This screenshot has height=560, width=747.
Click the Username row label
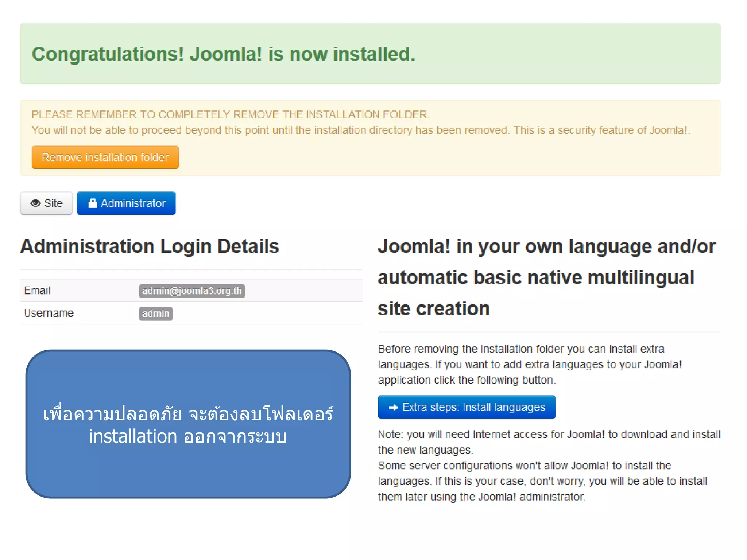click(49, 313)
